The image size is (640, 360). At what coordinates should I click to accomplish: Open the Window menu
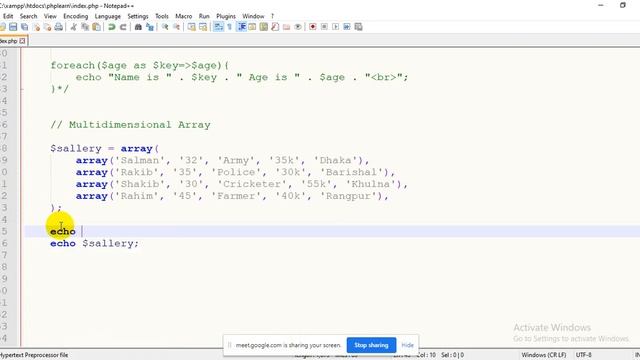253,16
